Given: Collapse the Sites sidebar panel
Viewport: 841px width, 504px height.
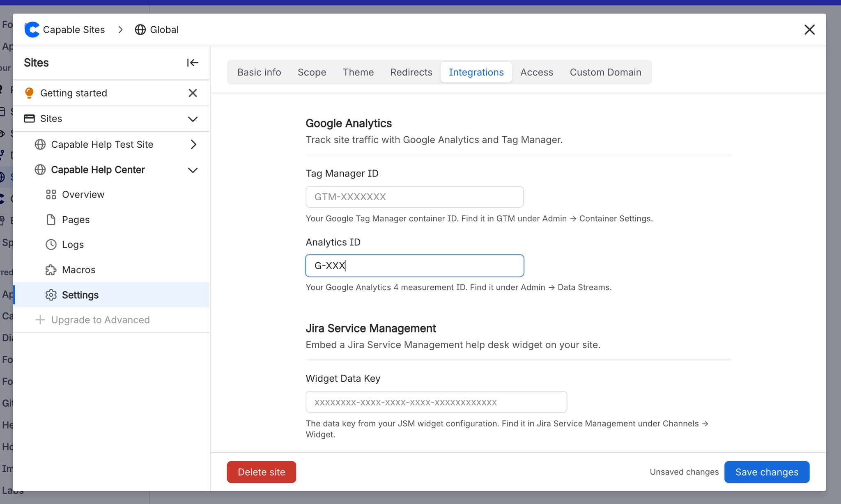Looking at the screenshot, I should (193, 62).
